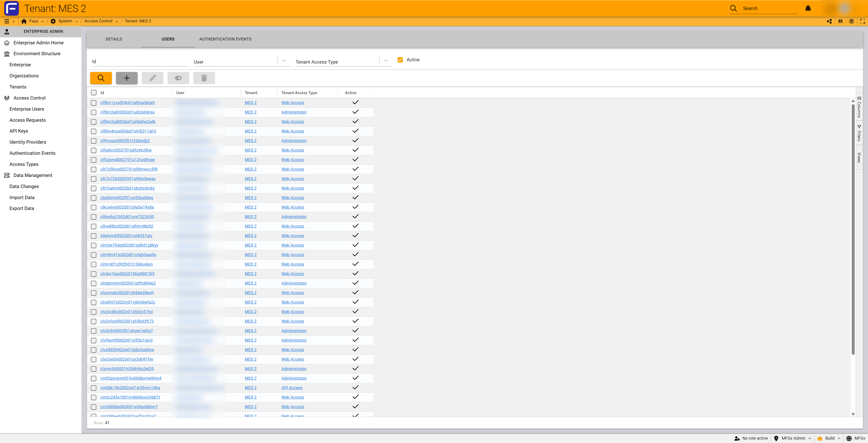Switch to the Details tab

coord(113,39)
